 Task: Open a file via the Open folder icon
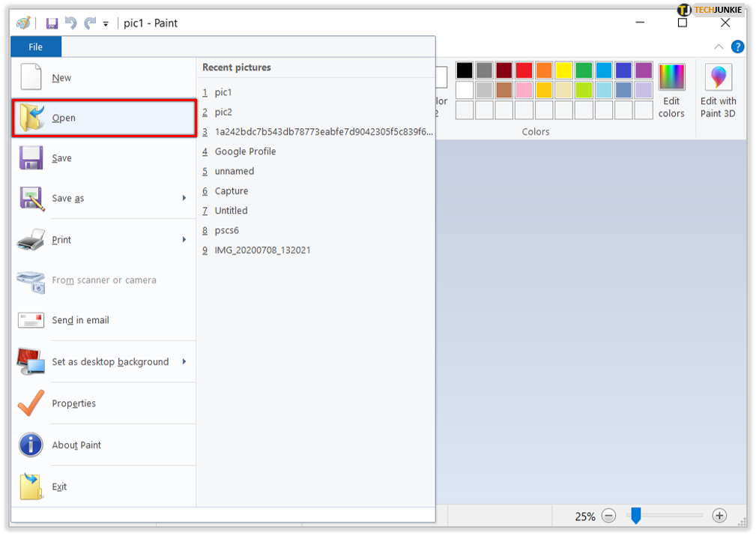(x=31, y=118)
